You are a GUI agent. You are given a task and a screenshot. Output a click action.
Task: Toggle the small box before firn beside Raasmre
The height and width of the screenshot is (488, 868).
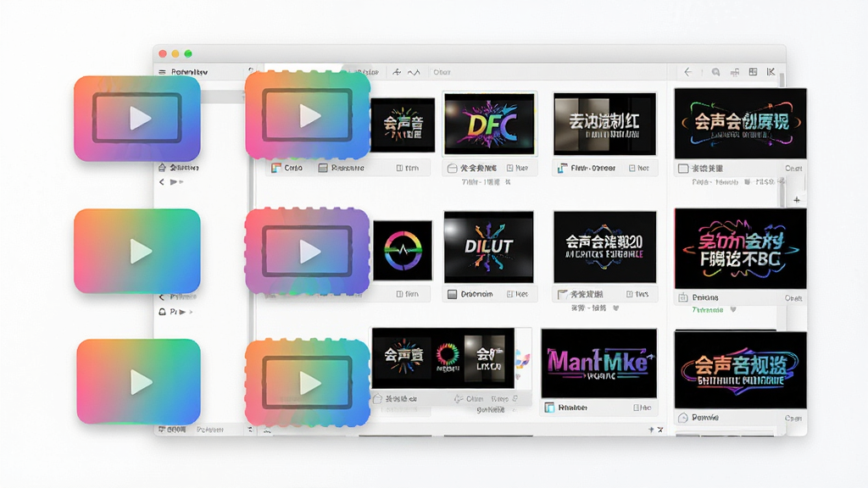pyautogui.click(x=400, y=168)
